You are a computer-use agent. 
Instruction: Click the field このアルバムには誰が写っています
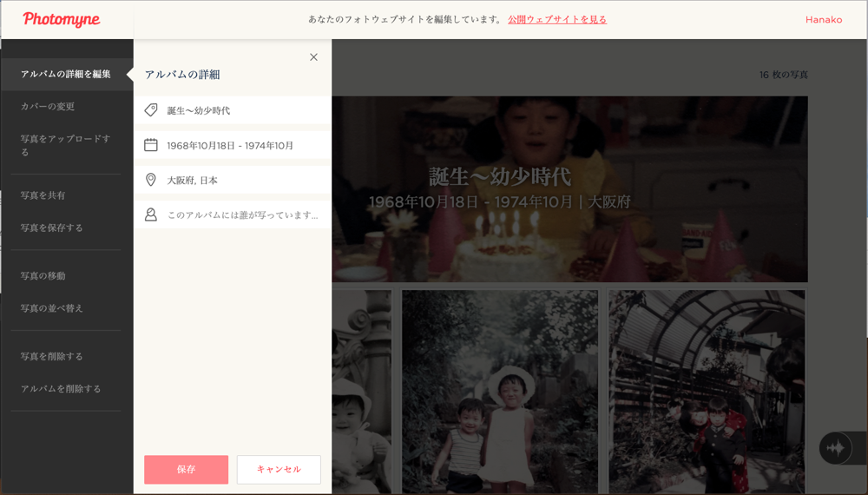tap(233, 214)
